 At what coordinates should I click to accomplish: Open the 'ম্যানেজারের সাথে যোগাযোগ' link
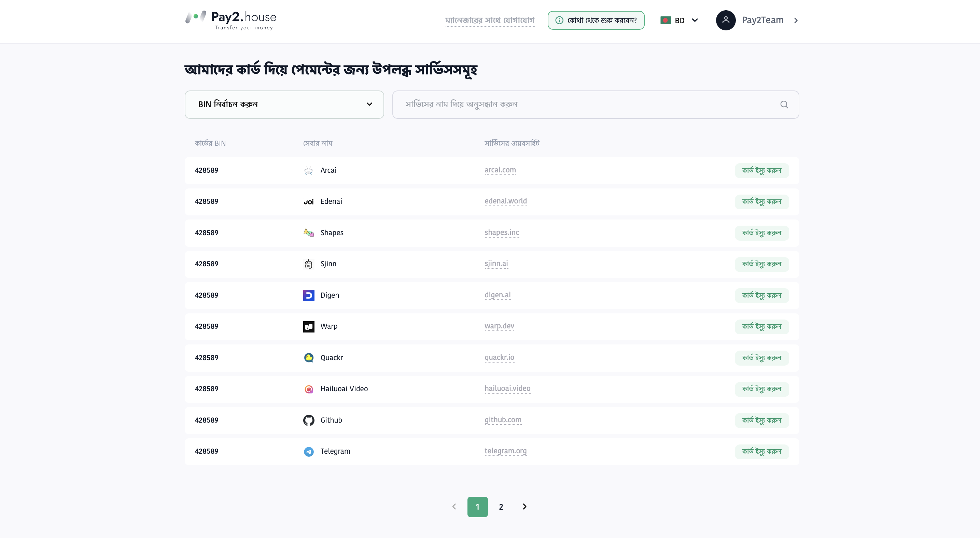click(490, 20)
